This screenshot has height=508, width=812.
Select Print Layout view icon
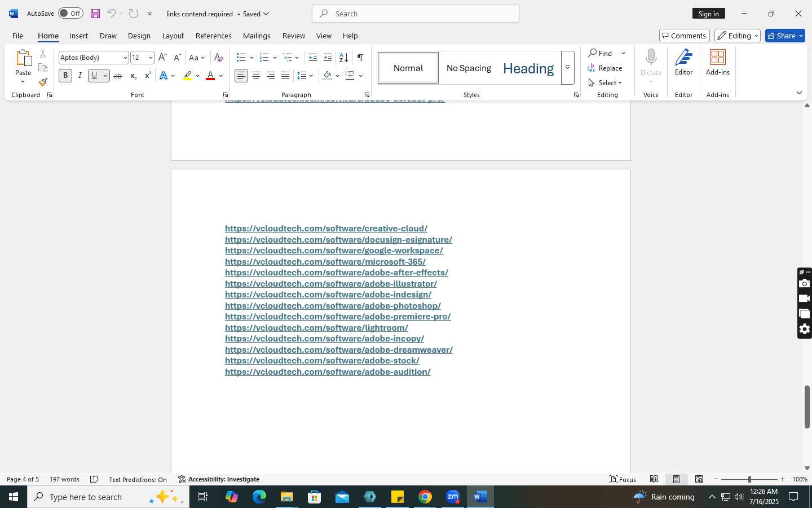676,479
